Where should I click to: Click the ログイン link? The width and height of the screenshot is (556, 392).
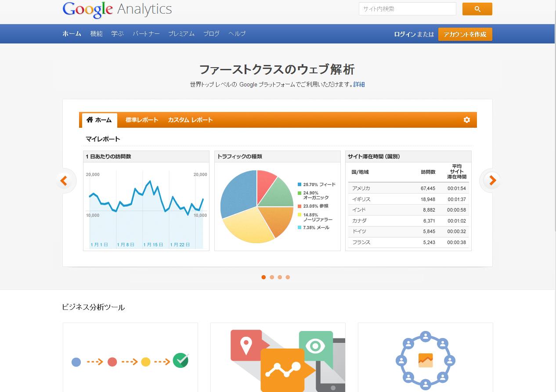click(405, 34)
